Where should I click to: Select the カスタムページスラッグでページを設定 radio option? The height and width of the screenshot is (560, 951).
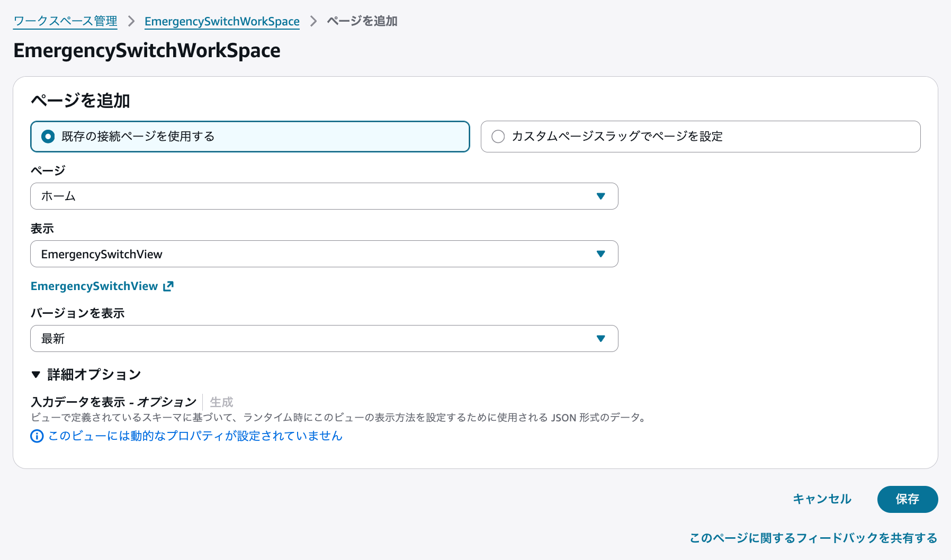click(498, 136)
